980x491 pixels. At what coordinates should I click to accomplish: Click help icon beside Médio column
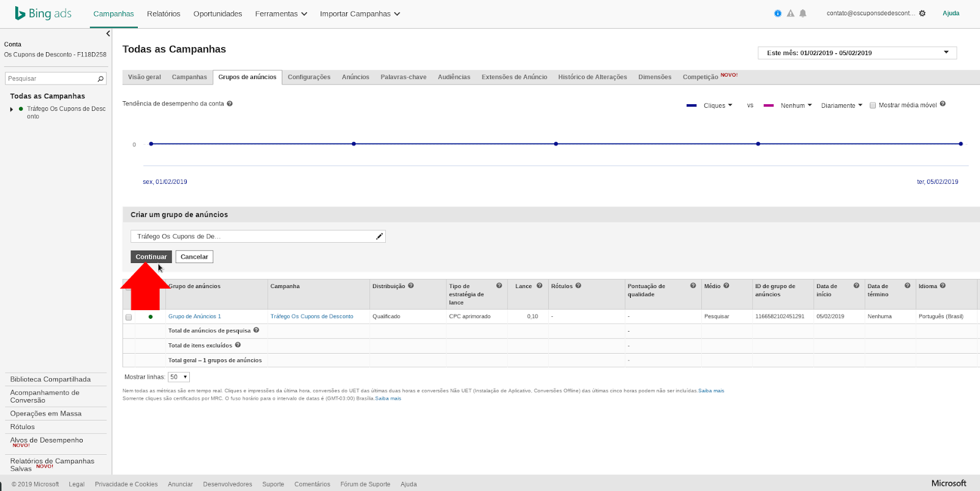click(x=726, y=286)
